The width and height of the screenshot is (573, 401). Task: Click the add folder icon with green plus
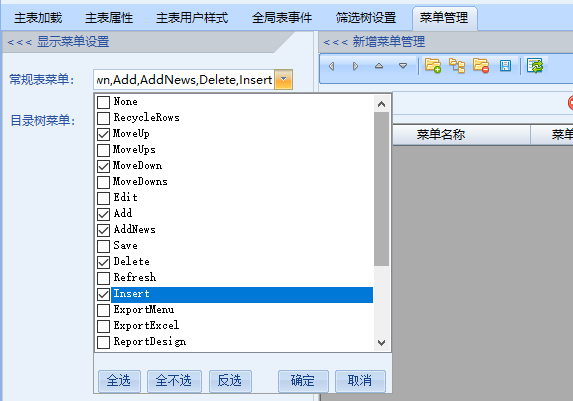tap(433, 66)
